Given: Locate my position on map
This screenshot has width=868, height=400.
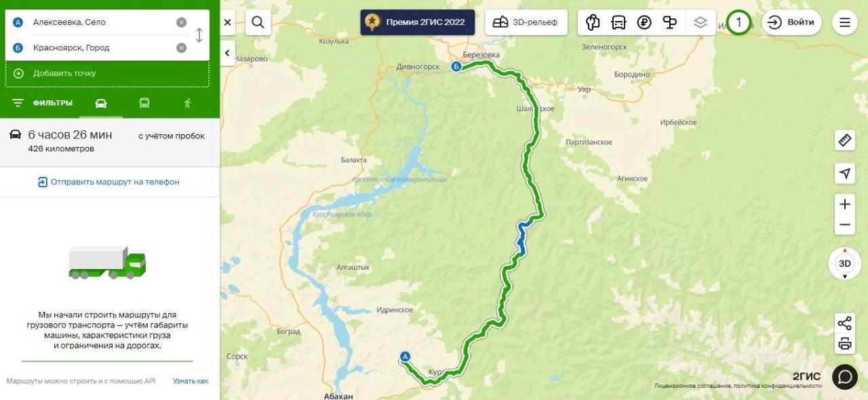Looking at the screenshot, I should [844, 174].
